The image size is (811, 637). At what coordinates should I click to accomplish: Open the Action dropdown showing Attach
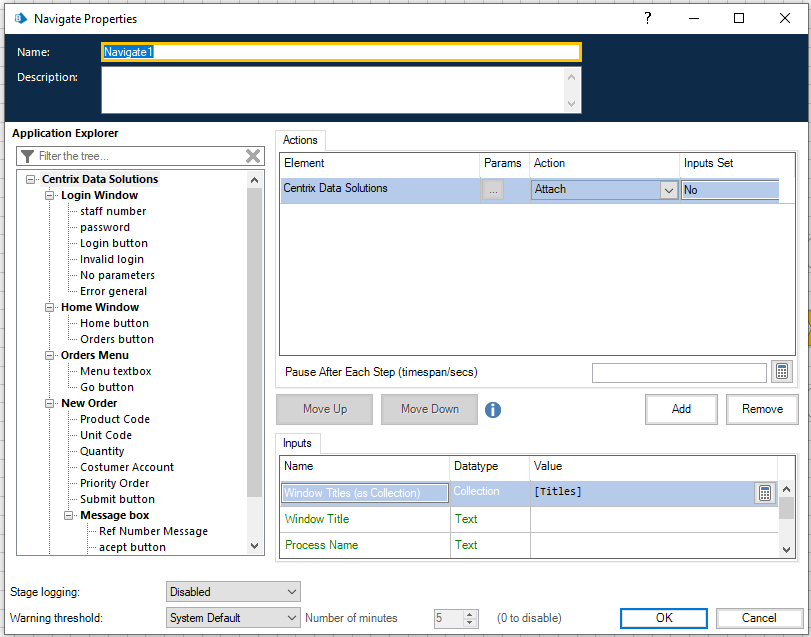[668, 190]
